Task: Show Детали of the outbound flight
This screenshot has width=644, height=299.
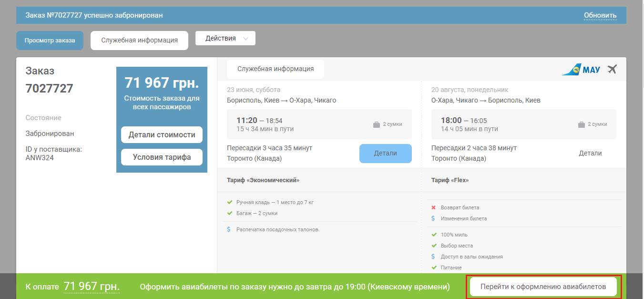Action: tap(385, 154)
